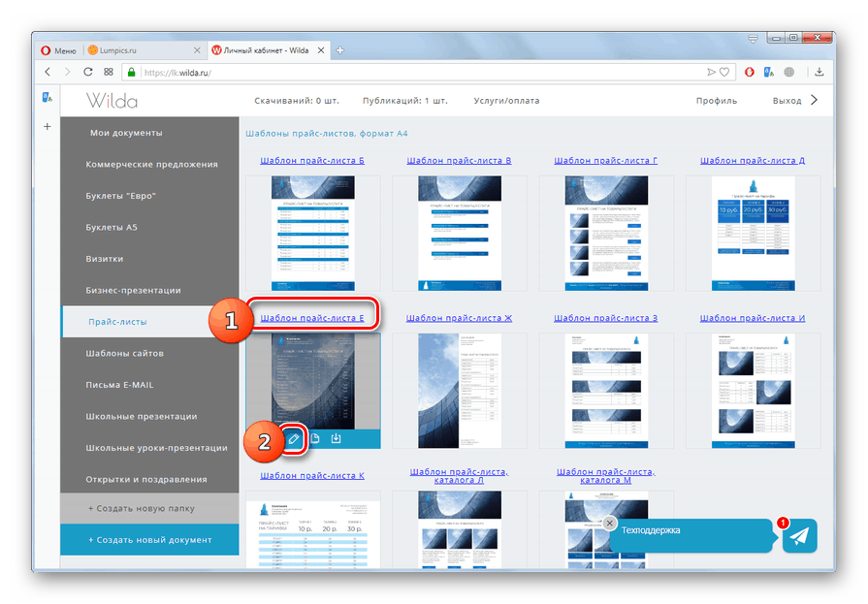Screen dimensions: 868x604
Task: Click the thumbnail of template Ж
Action: point(460,391)
